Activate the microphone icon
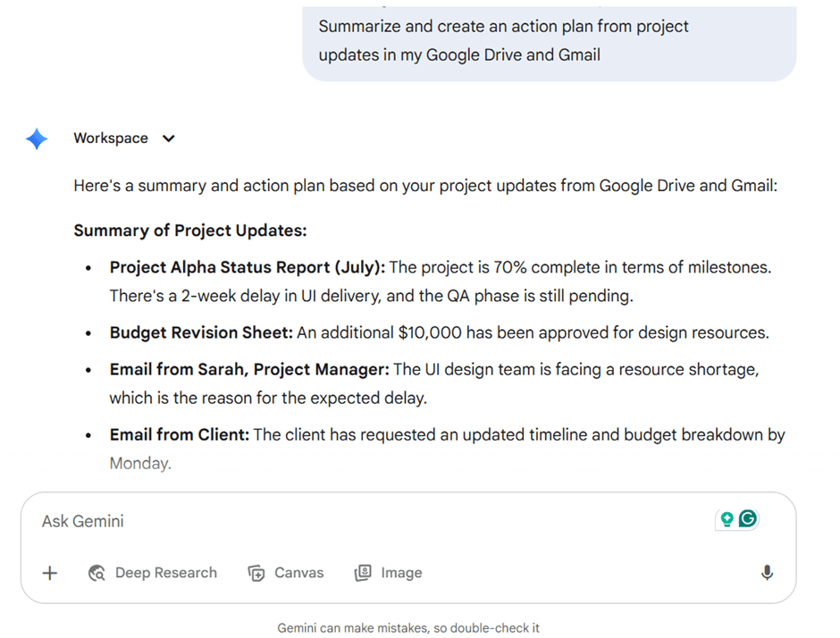Image resolution: width=840 pixels, height=638 pixels. pyautogui.click(x=767, y=573)
